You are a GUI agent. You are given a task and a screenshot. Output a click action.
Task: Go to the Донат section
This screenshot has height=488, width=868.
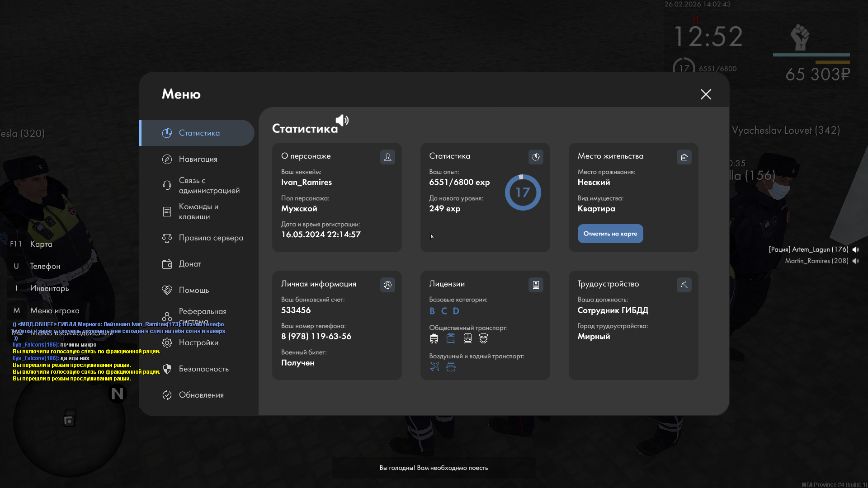(190, 264)
